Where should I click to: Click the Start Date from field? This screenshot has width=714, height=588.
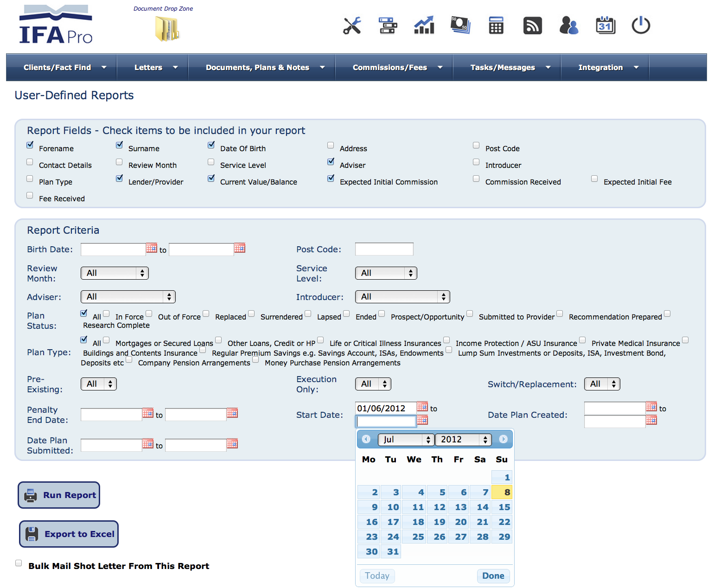(386, 408)
